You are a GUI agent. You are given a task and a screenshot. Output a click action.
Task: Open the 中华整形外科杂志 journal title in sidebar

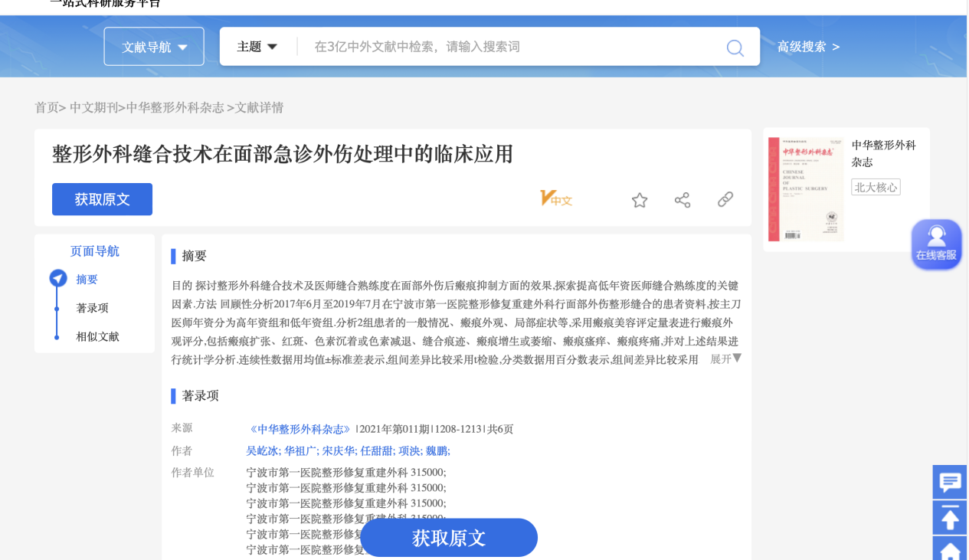click(x=884, y=153)
